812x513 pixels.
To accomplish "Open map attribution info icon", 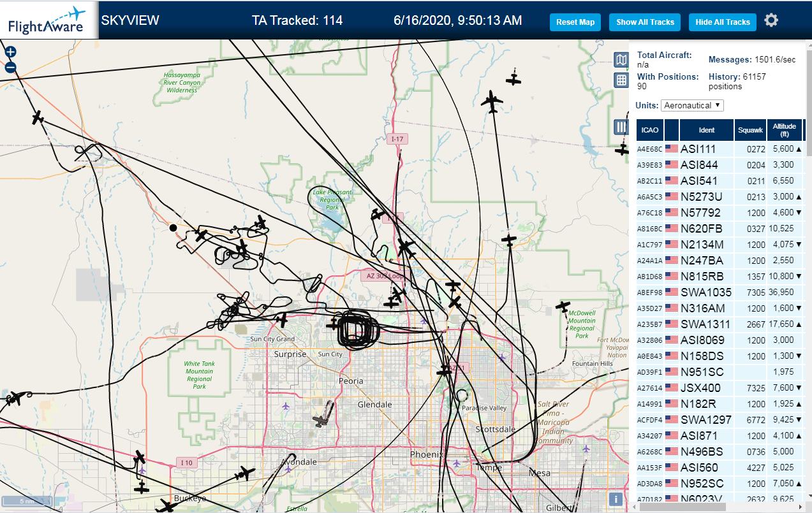I will 616,500.
